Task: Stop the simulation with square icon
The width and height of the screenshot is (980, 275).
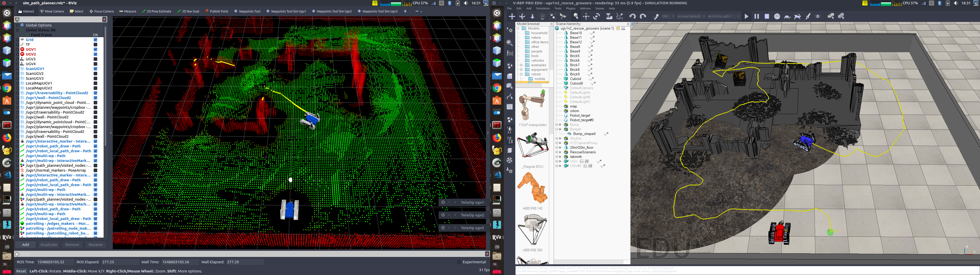Action: click(767, 16)
